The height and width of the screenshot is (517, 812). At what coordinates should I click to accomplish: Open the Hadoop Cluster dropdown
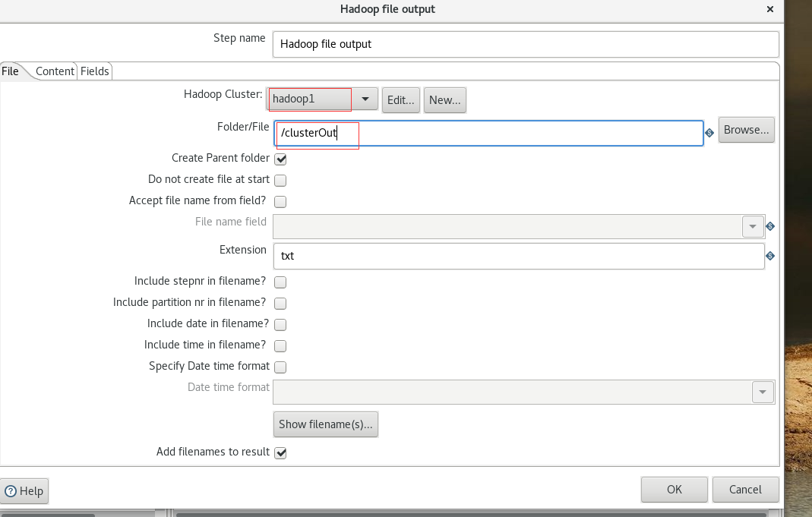[x=365, y=99]
